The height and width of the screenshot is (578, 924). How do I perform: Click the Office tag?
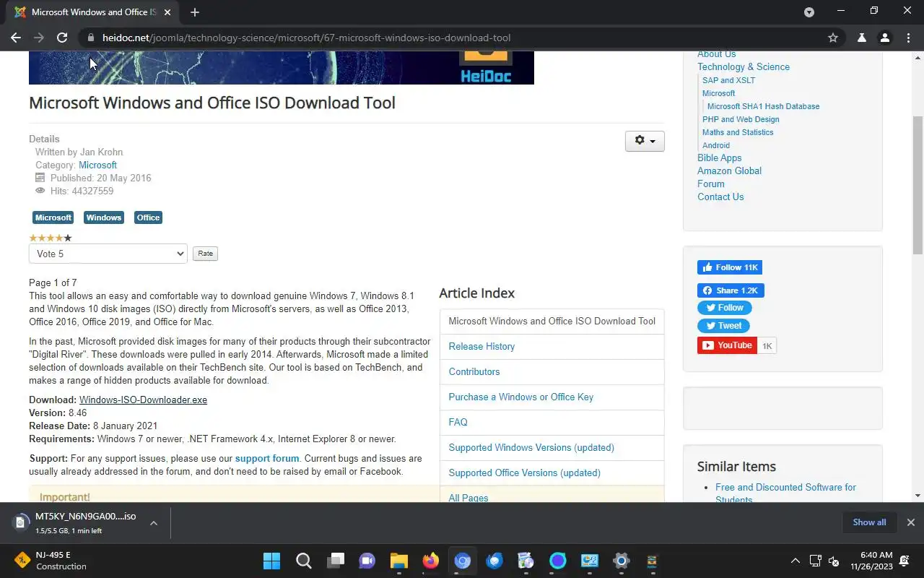tap(148, 217)
